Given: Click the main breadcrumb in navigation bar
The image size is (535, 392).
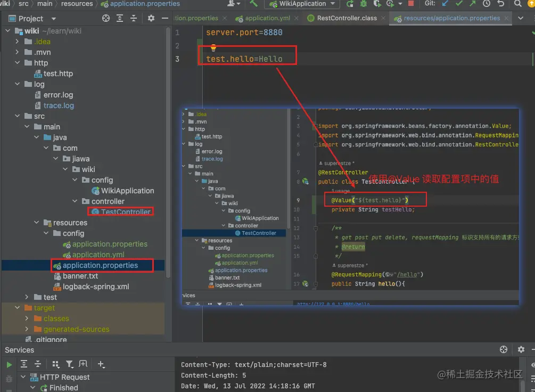Looking at the screenshot, I should pyautogui.click(x=45, y=4).
